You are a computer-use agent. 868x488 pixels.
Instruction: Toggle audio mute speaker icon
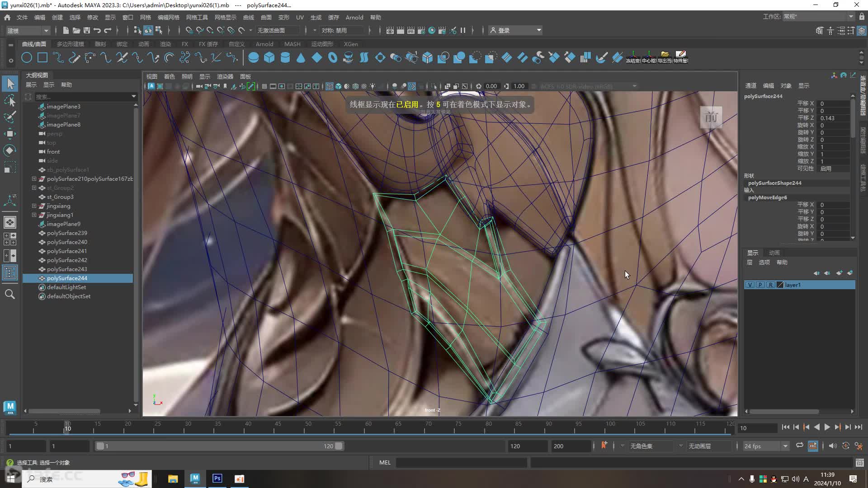click(833, 446)
